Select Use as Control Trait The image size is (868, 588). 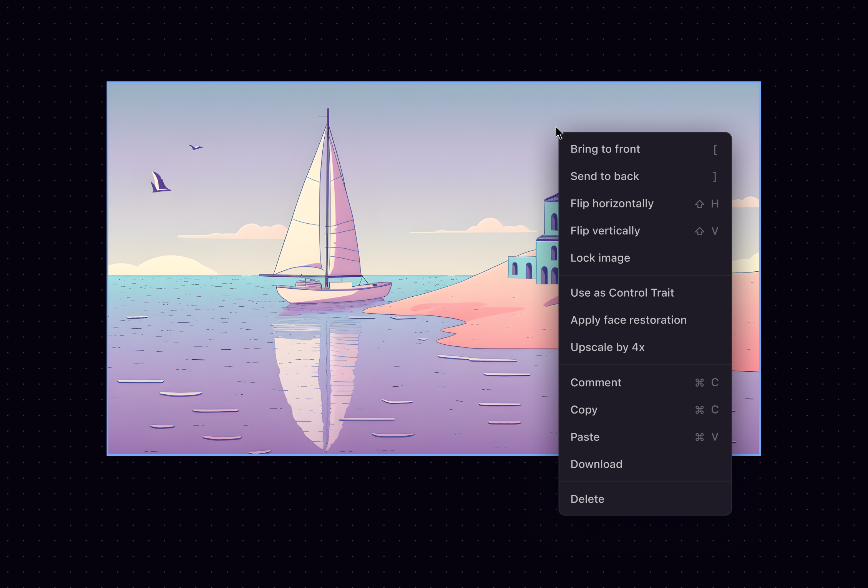click(x=645, y=293)
